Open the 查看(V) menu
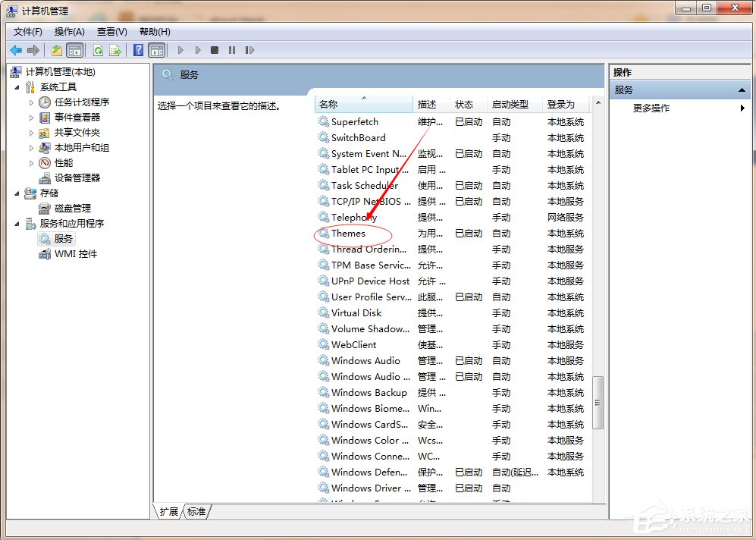 coord(111,32)
